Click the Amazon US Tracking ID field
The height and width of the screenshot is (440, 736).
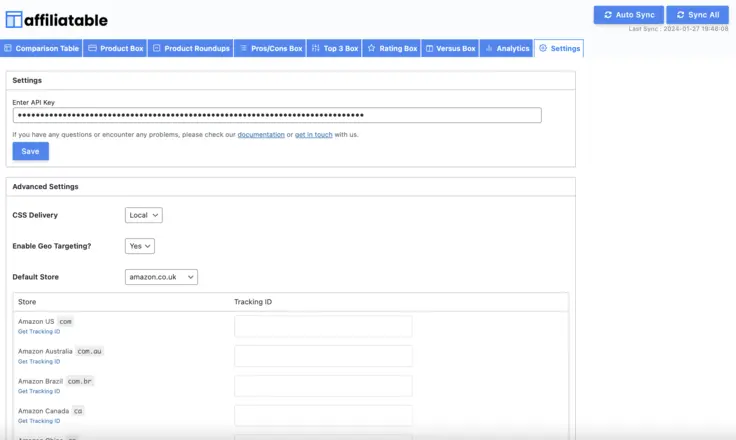tap(323, 326)
